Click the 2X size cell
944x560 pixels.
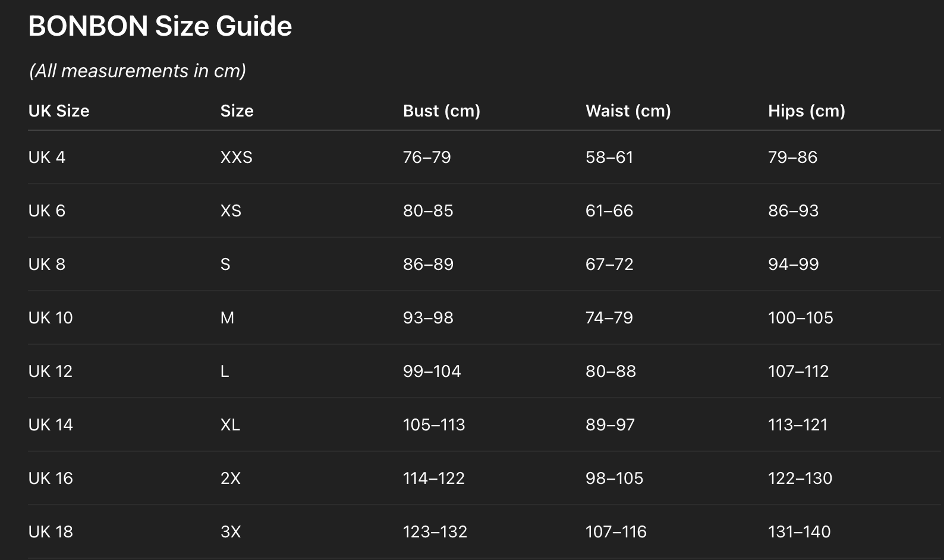(230, 479)
